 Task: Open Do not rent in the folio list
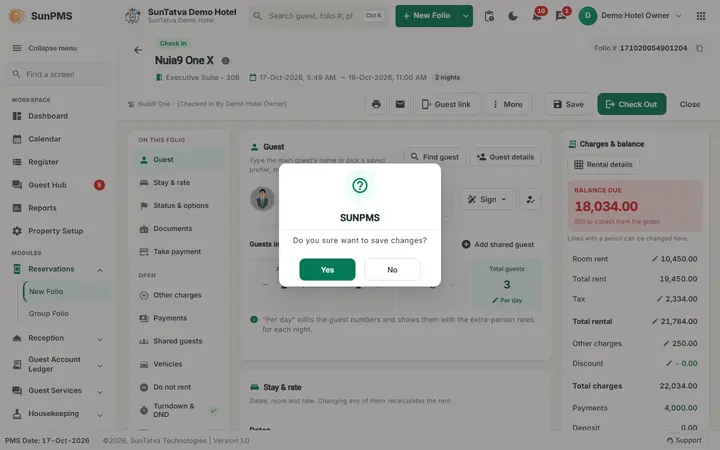point(178,387)
